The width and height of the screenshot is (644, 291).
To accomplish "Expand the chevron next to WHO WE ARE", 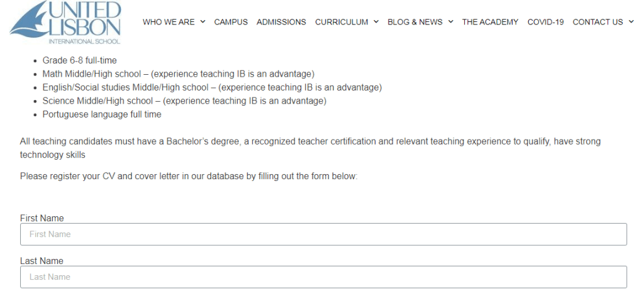I will [203, 21].
